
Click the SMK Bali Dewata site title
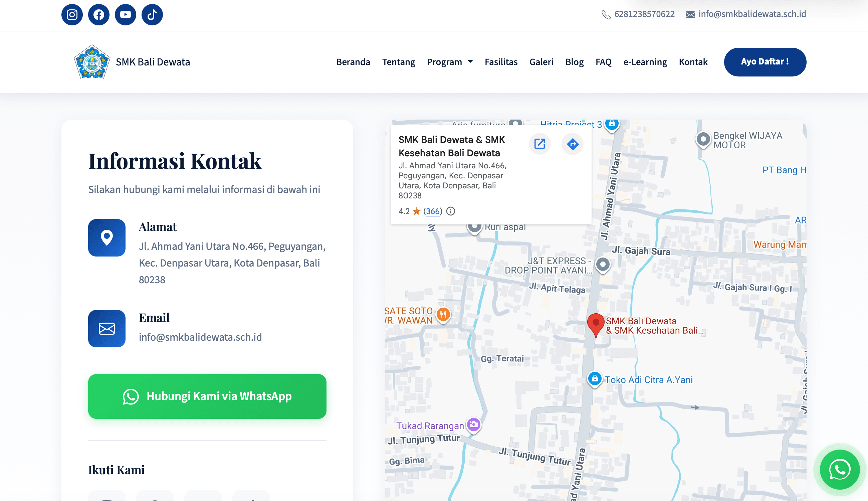(153, 62)
